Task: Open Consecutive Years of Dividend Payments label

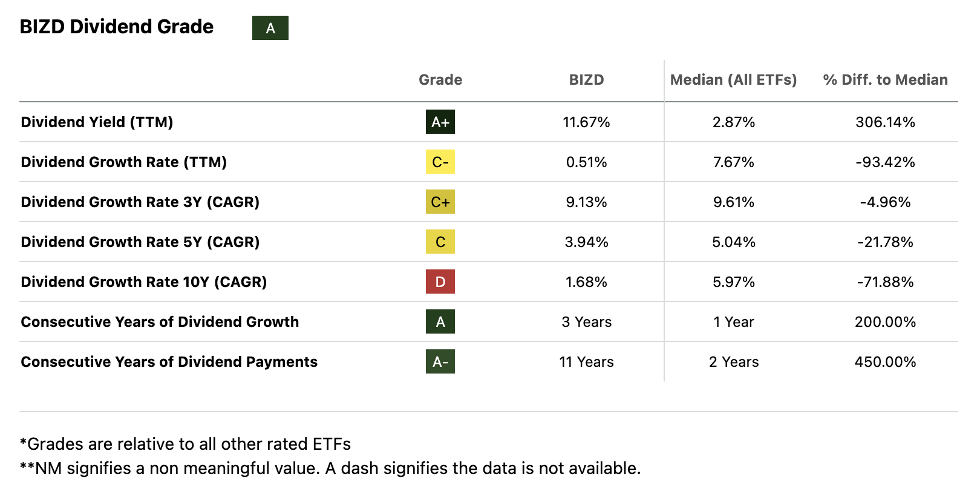Action: coord(169,362)
